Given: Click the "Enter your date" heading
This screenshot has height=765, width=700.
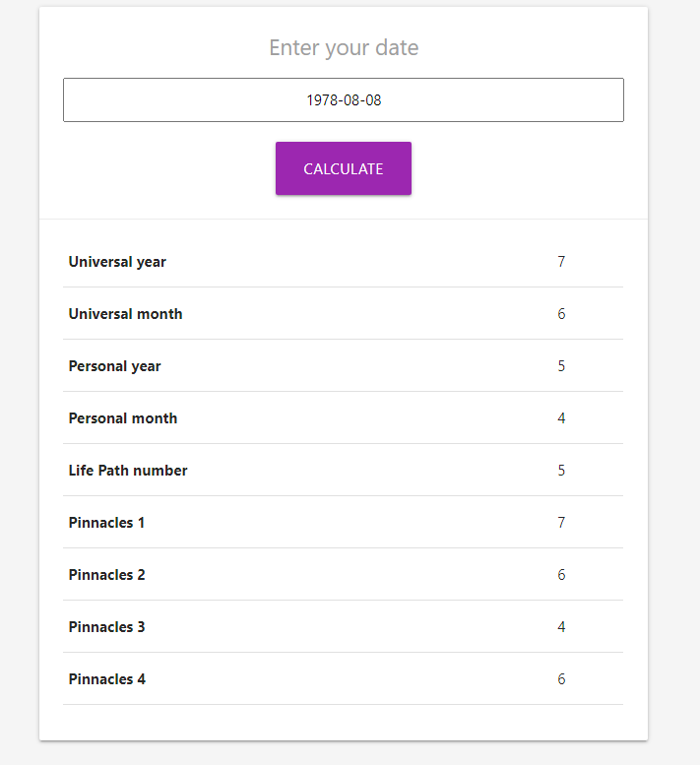Looking at the screenshot, I should pos(344,48).
